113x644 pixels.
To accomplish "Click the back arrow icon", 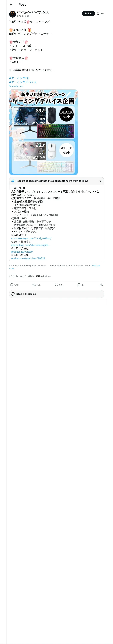I will (11, 5).
